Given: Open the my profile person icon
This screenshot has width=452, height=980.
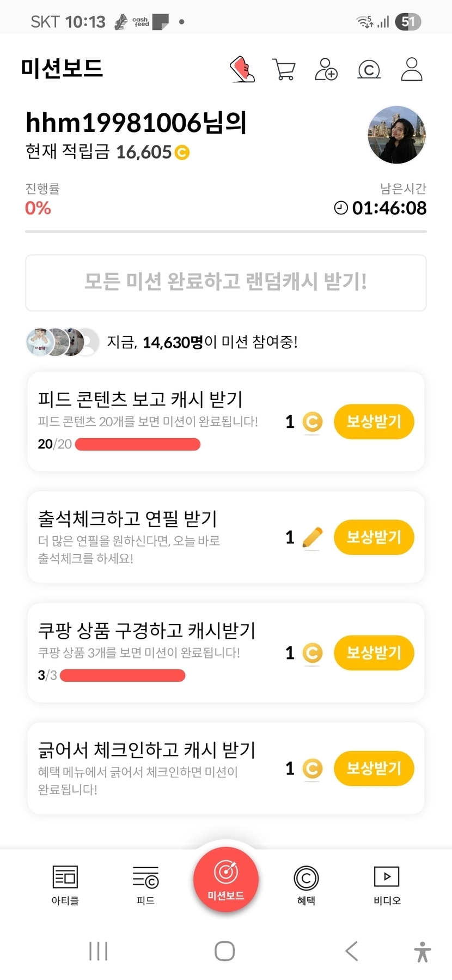Looking at the screenshot, I should [412, 69].
